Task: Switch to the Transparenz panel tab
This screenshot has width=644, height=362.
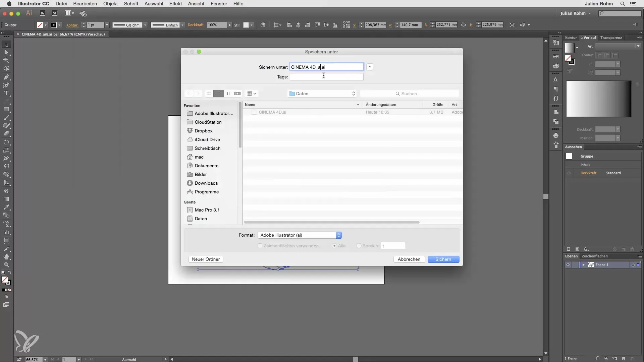Action: click(x=611, y=38)
